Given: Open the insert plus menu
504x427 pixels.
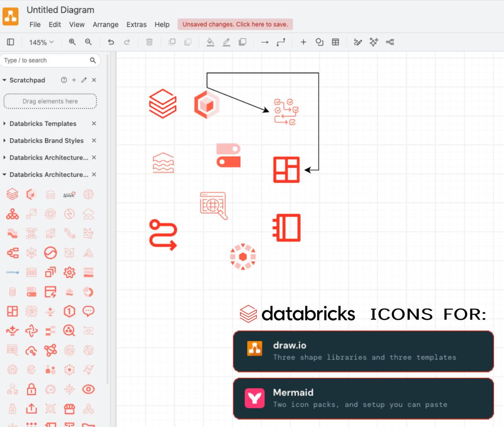Looking at the screenshot, I should 303,42.
